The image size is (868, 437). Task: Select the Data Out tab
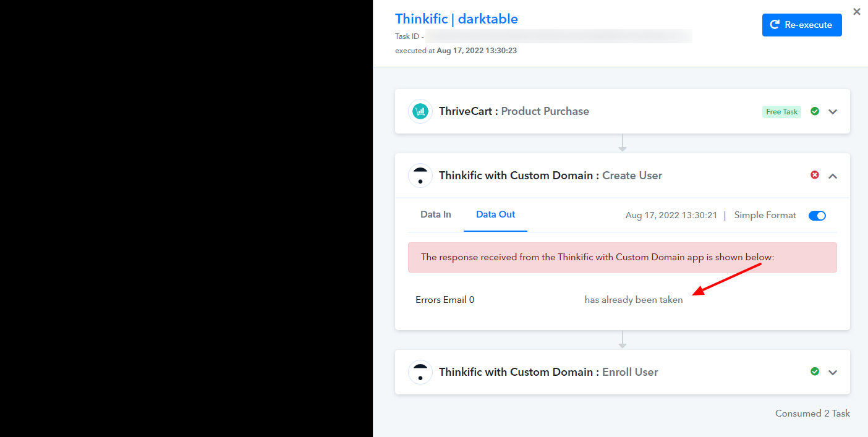(495, 214)
